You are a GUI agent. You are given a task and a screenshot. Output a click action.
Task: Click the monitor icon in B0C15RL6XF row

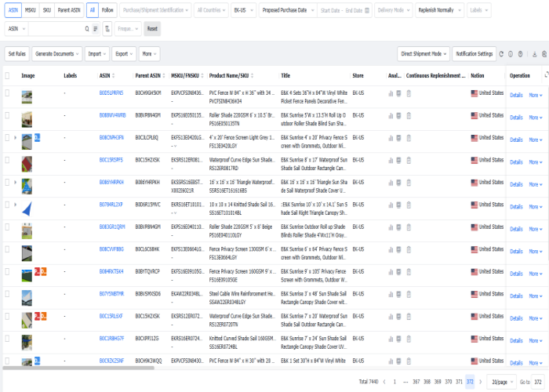pos(398,317)
